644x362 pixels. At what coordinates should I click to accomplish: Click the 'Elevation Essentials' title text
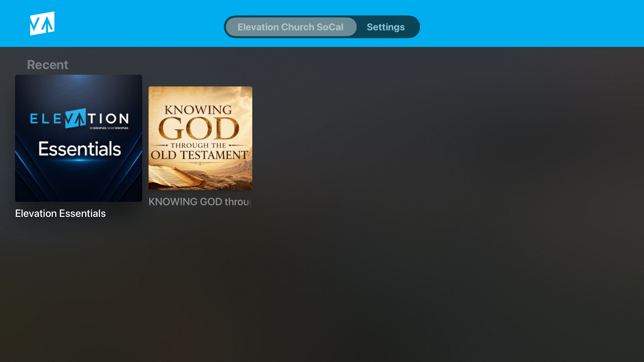click(60, 214)
